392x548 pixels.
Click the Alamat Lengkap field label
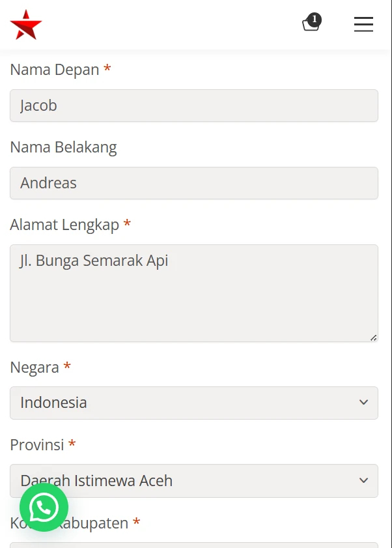pyautogui.click(x=64, y=225)
